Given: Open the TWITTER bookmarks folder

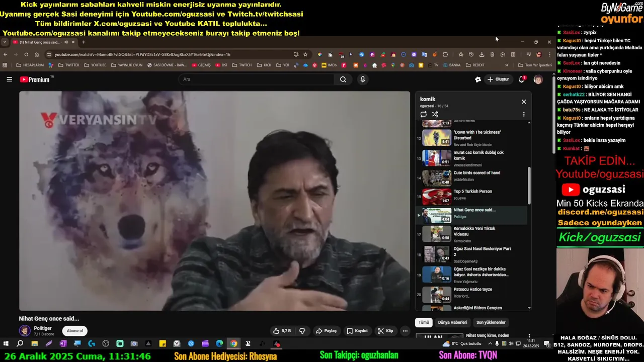Looking at the screenshot, I should tap(69, 65).
